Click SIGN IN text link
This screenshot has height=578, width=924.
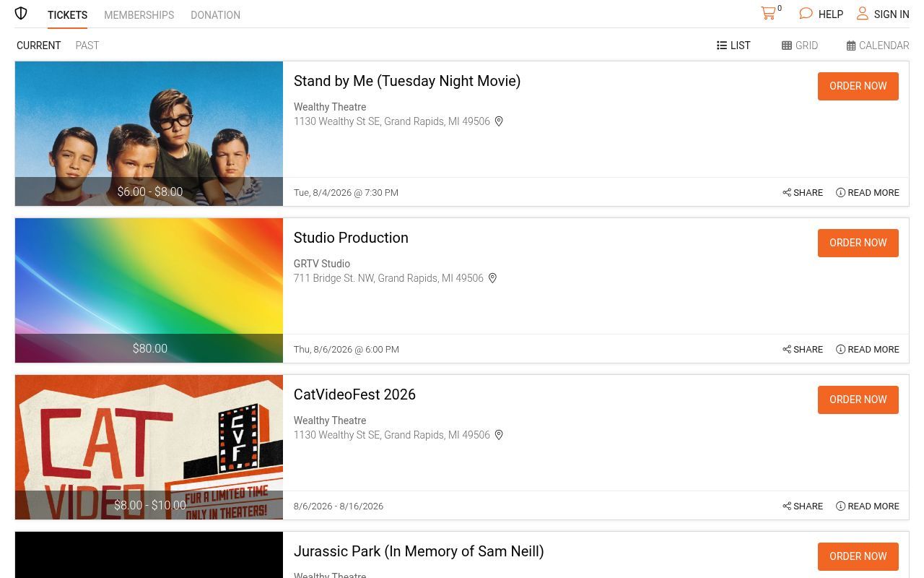point(892,14)
